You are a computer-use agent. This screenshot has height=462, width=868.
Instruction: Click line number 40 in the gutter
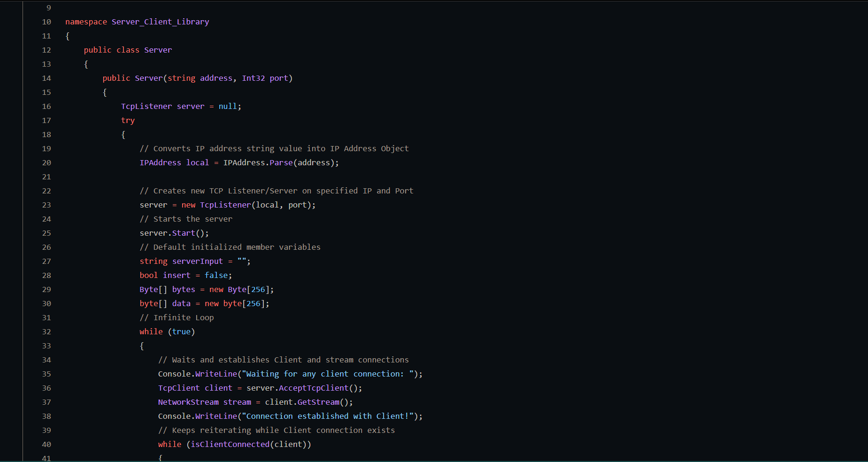tap(46, 445)
